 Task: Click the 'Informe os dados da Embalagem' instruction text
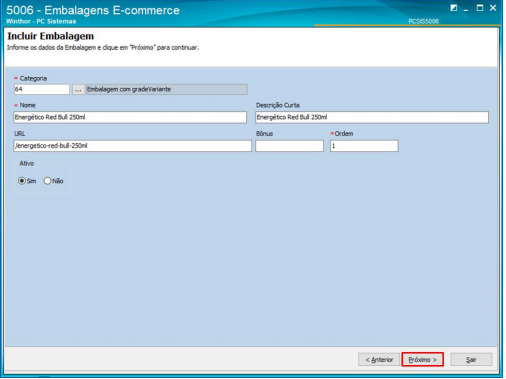103,48
